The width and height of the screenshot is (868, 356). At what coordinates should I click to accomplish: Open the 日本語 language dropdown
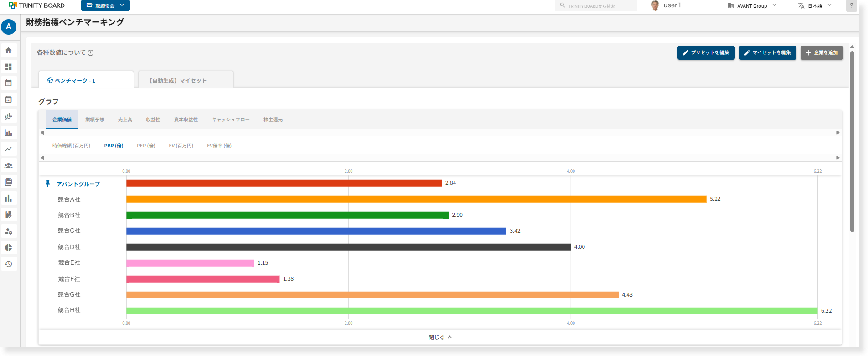[815, 6]
